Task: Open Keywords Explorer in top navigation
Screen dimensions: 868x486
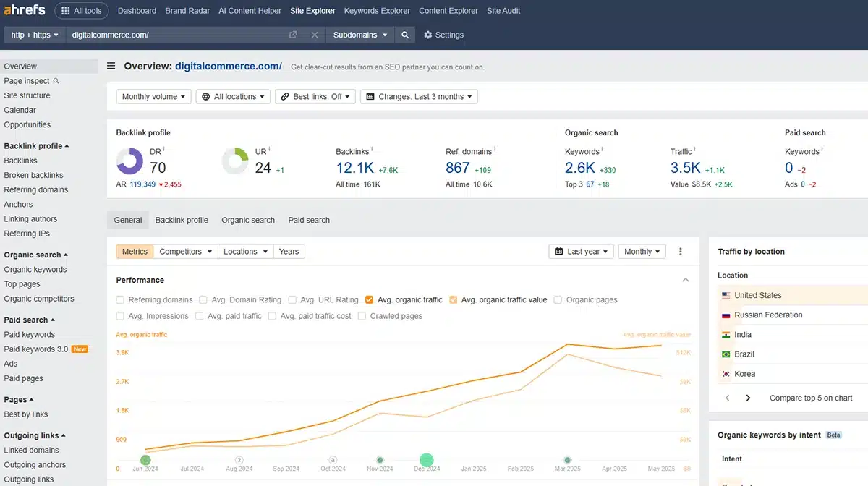Action: point(377,11)
